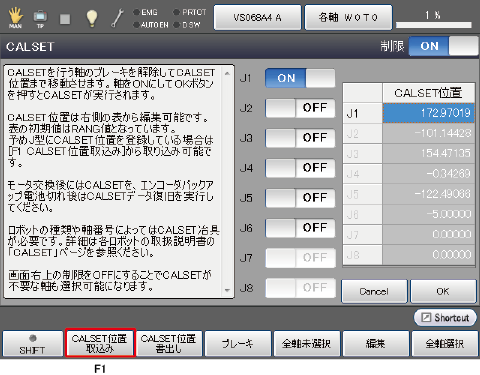480x375 pixels.
Task: Click CALSET位置取込み F1 button
Action: point(100,343)
